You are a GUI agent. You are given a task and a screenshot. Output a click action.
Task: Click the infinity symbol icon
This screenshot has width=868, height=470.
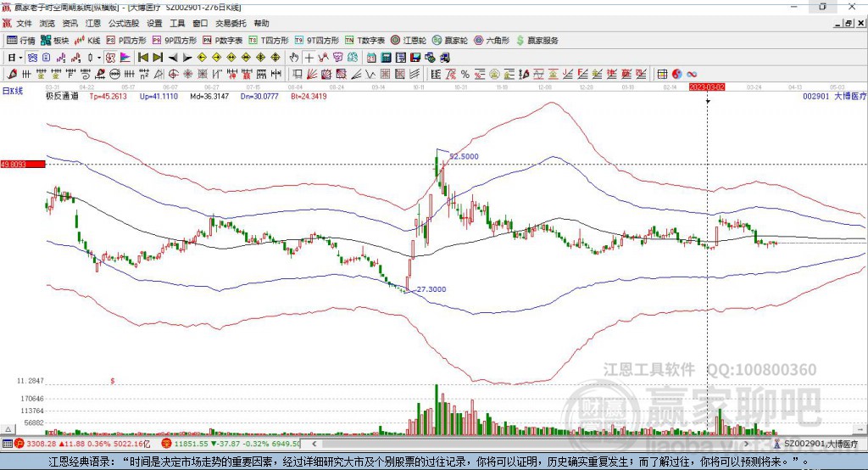point(692,75)
